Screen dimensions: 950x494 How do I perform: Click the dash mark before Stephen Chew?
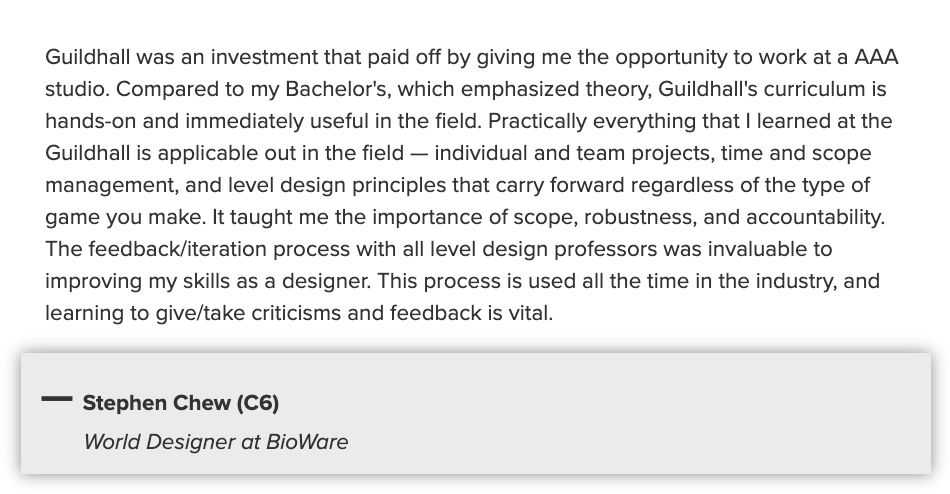pos(57,398)
